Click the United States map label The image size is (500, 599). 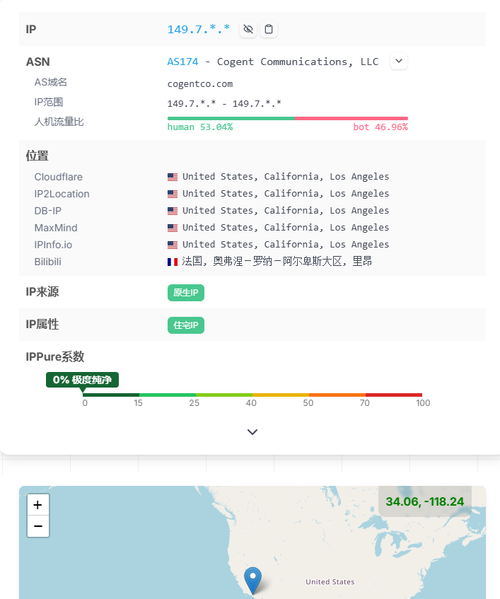point(330,581)
